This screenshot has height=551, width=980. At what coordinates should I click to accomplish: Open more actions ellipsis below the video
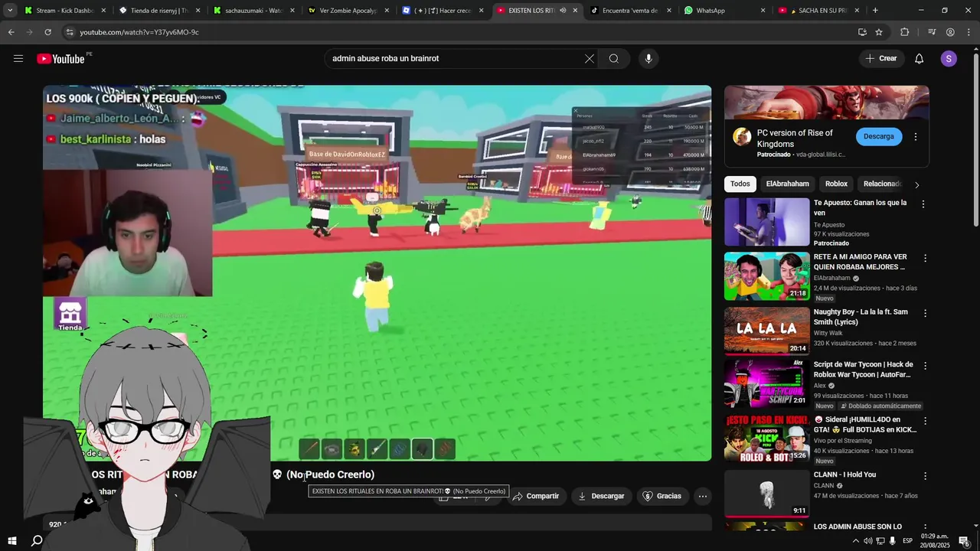(702, 496)
